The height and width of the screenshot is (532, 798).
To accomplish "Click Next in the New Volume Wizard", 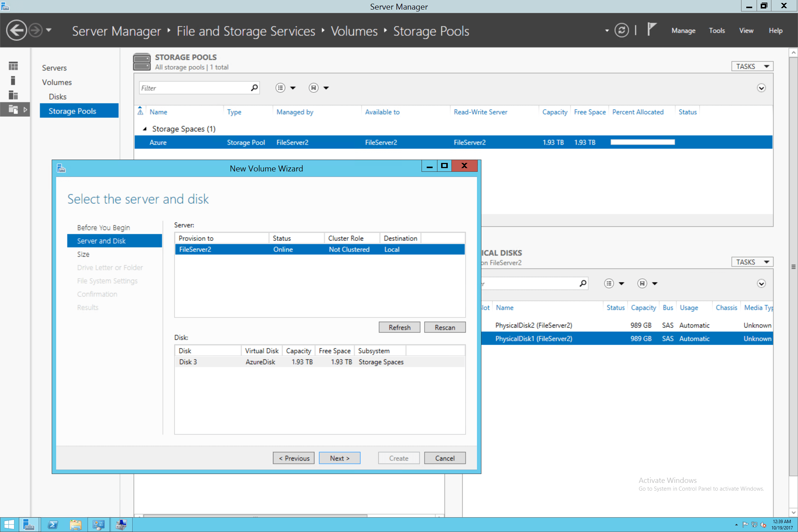I will (339, 458).
